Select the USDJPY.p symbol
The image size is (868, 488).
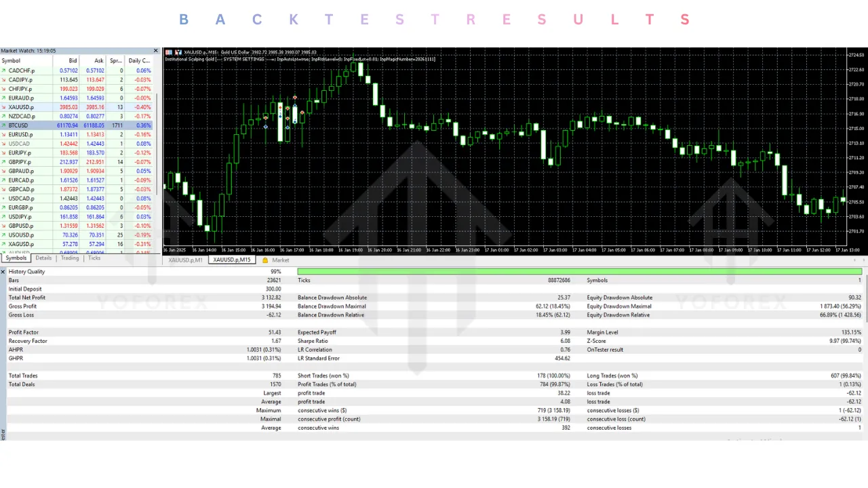click(x=21, y=217)
